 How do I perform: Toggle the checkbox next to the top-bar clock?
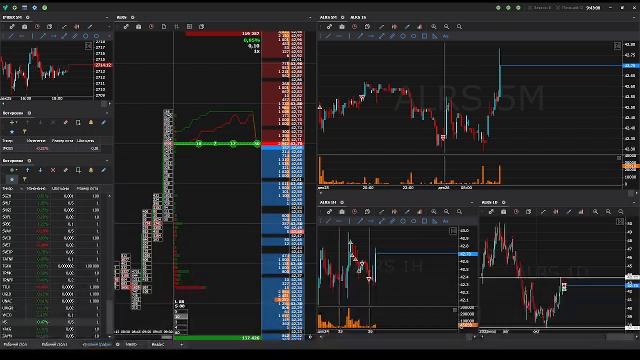coord(558,8)
